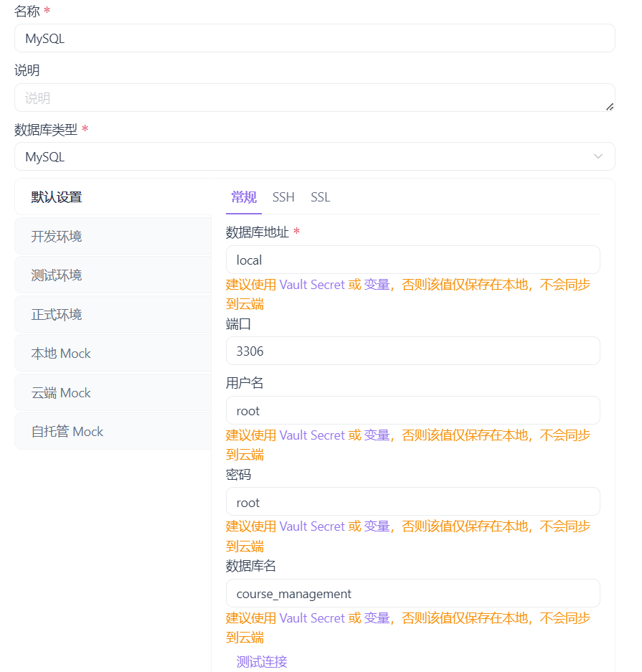This screenshot has width=642, height=672.
Task: Click the 数据库名 field label
Action: [x=251, y=566]
